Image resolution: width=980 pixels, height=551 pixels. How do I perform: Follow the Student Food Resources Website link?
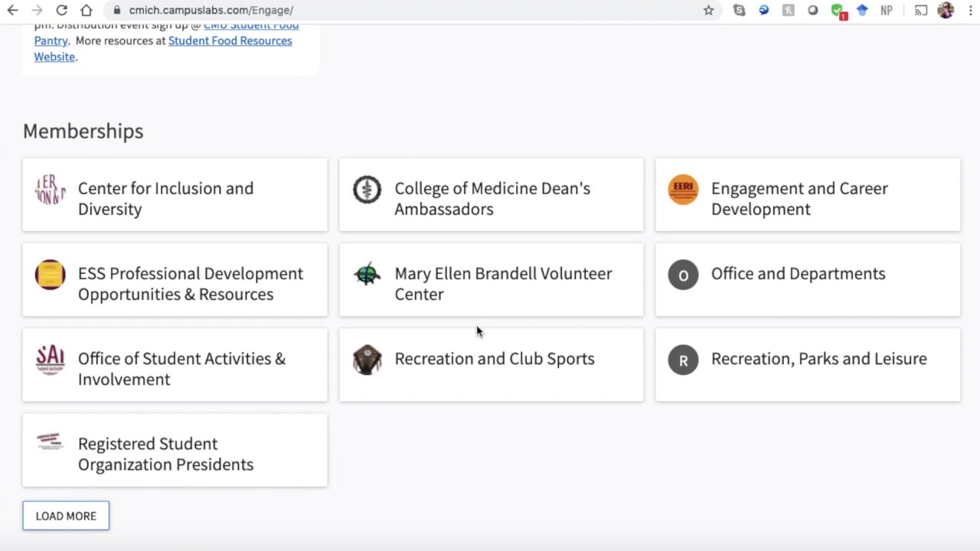click(230, 41)
